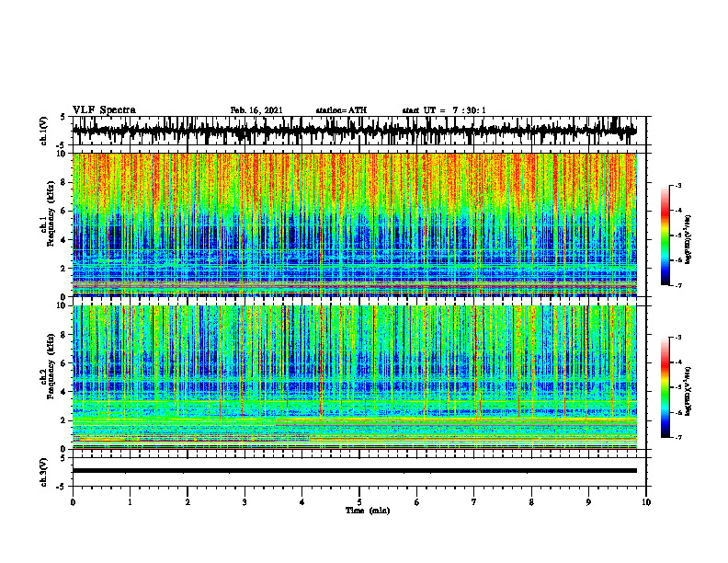This screenshot has height=563, width=728.
Task: Click the "-5" tick on the ch.3(V) axis
Action: pos(62,488)
